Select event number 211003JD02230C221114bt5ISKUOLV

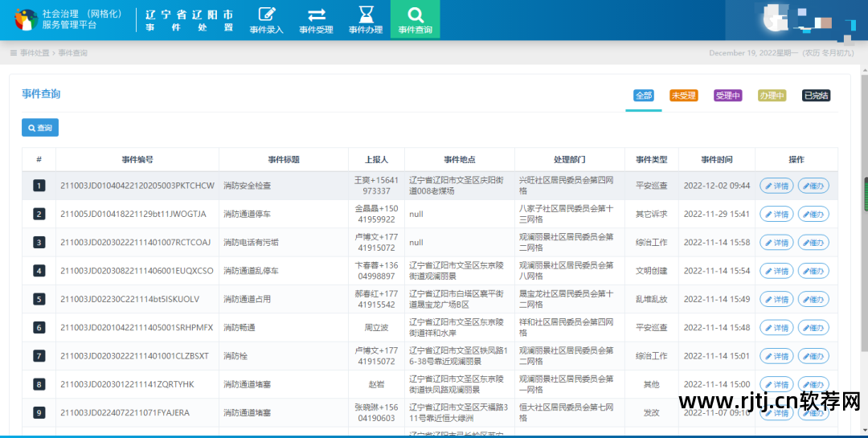129,300
